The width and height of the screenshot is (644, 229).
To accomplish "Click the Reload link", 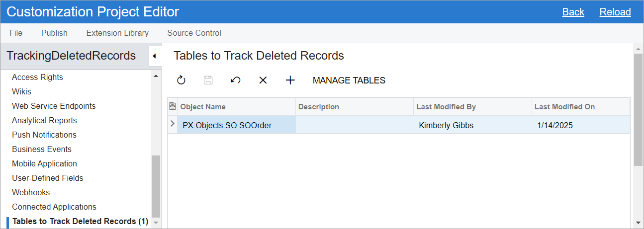I will [x=615, y=12].
